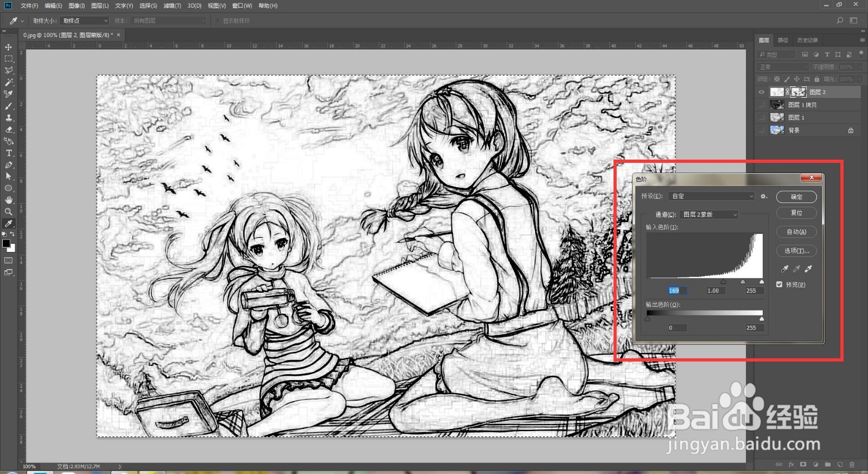Filter layers by adjustment layers icon
The height and width of the screenshot is (474, 868).
[816, 54]
